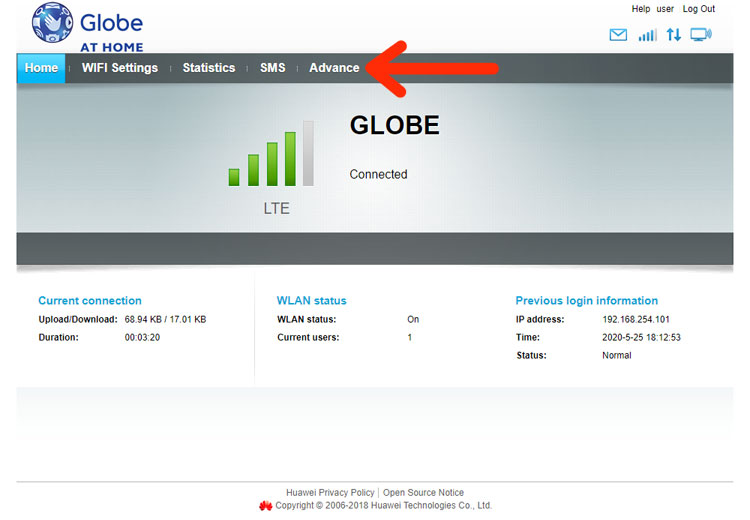Open the WIFI Settings tab

tap(120, 68)
